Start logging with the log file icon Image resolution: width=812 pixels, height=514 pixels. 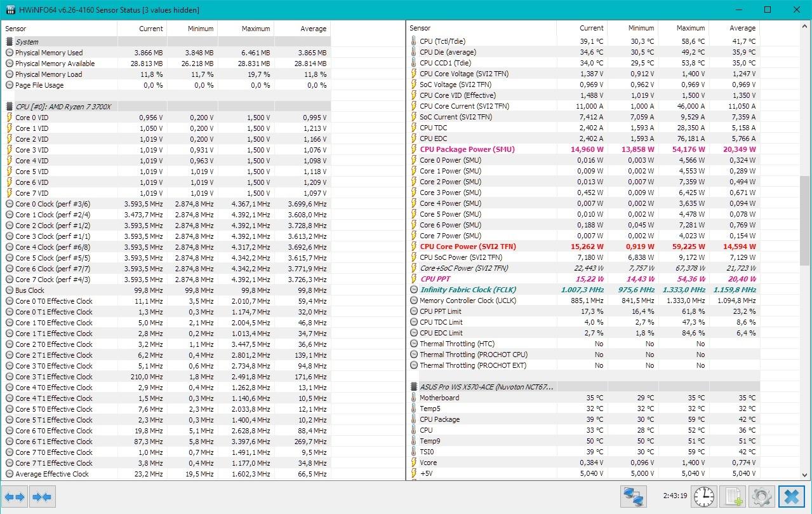[733, 496]
